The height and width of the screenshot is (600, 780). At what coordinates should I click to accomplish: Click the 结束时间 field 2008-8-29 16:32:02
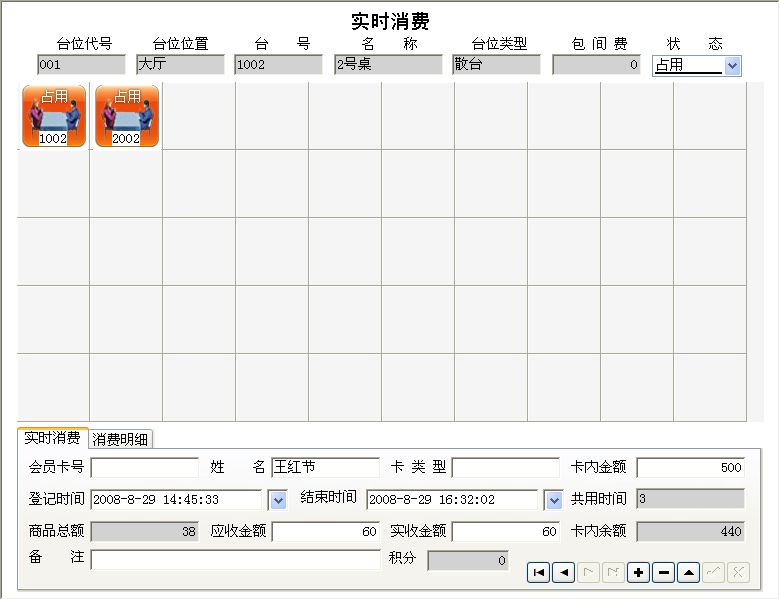(x=452, y=500)
